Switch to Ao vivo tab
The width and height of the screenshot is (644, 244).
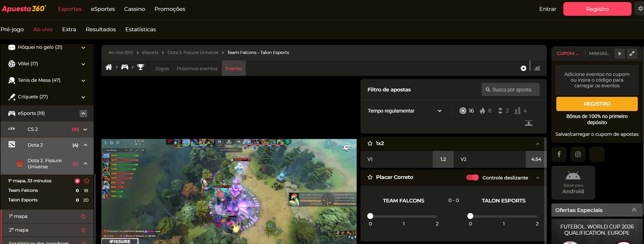pyautogui.click(x=43, y=29)
